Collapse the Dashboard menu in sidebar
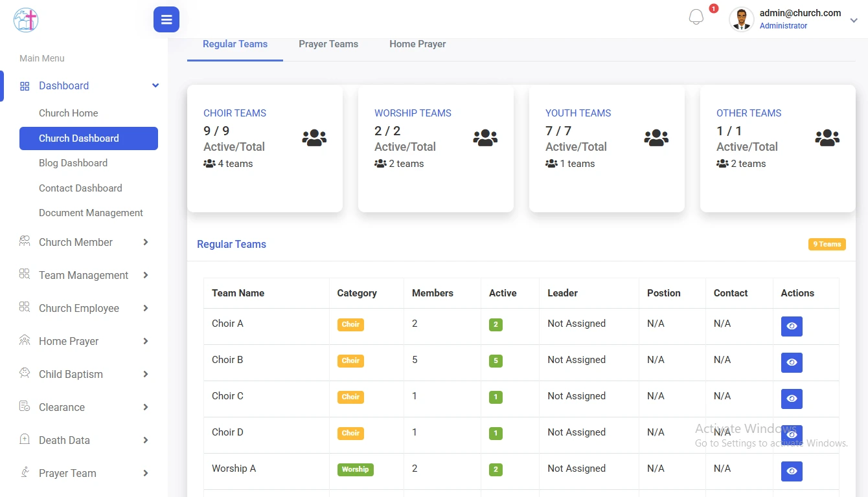This screenshot has width=868, height=497. [x=155, y=85]
